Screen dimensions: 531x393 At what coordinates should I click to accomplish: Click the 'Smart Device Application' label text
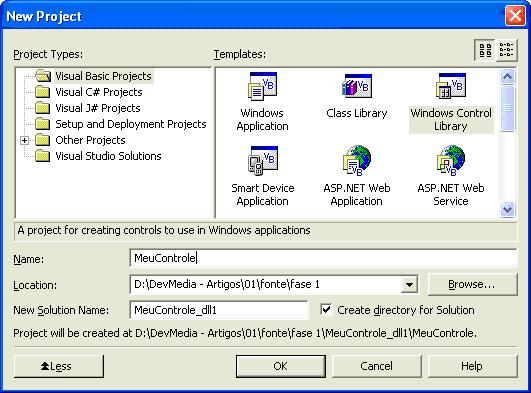tap(263, 194)
